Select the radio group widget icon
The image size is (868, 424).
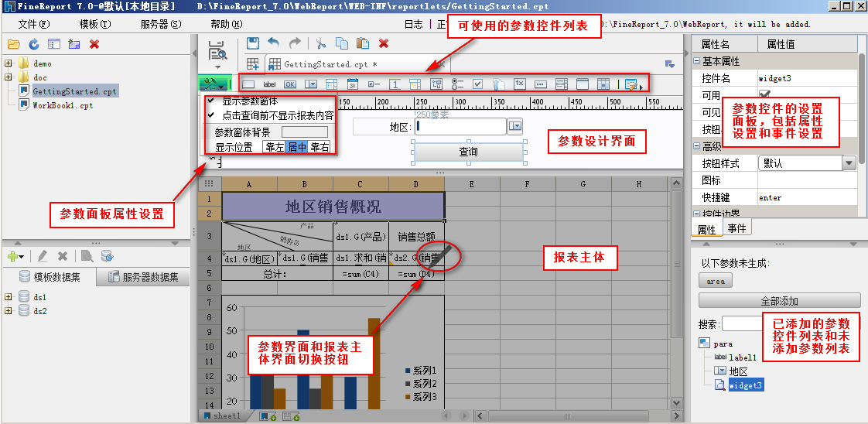(457, 84)
